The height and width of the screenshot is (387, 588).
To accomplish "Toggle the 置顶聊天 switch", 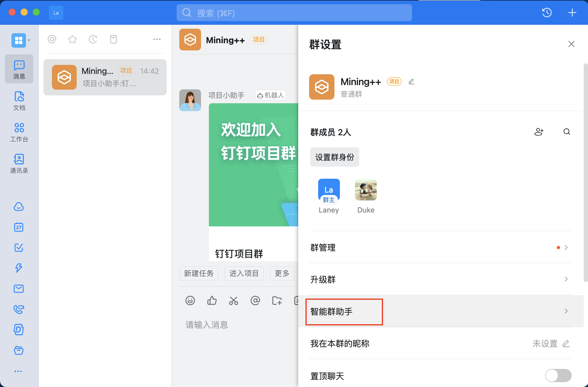I will [558, 376].
